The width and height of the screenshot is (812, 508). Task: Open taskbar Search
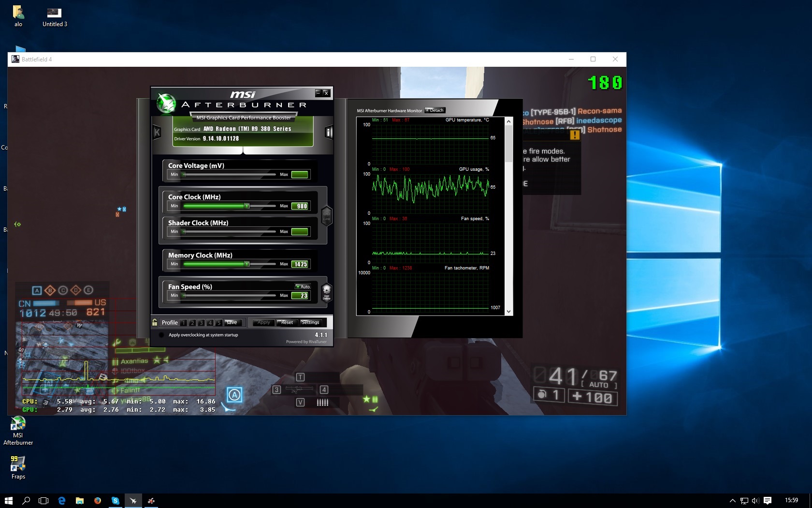[x=26, y=501]
